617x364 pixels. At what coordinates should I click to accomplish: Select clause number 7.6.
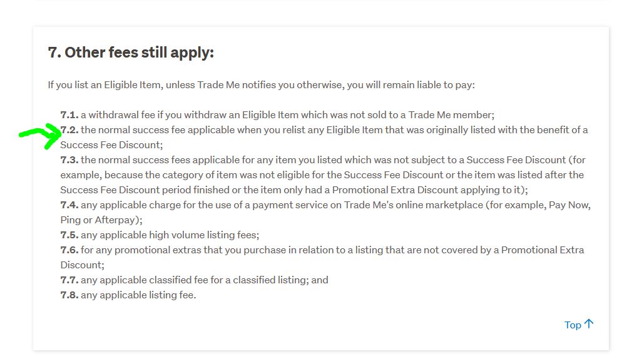[x=69, y=250]
